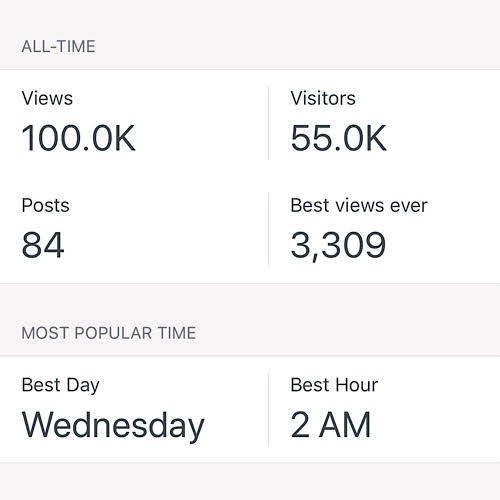Select the 55.0K visitors value
500x500 pixels.
[x=338, y=138]
